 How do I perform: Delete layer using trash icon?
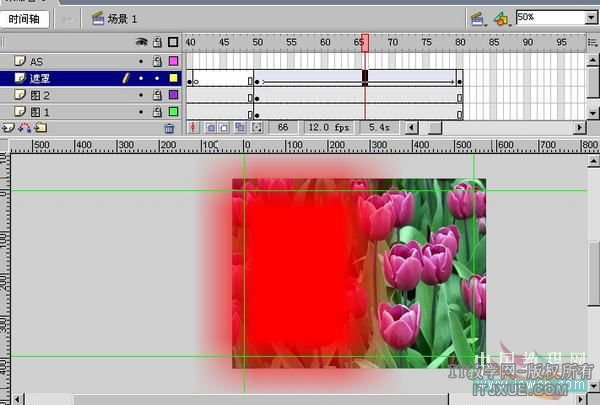169,128
